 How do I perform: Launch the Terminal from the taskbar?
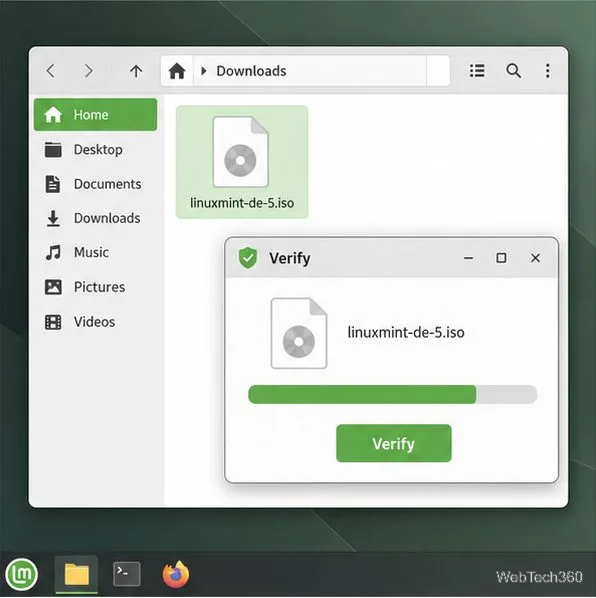(127, 574)
